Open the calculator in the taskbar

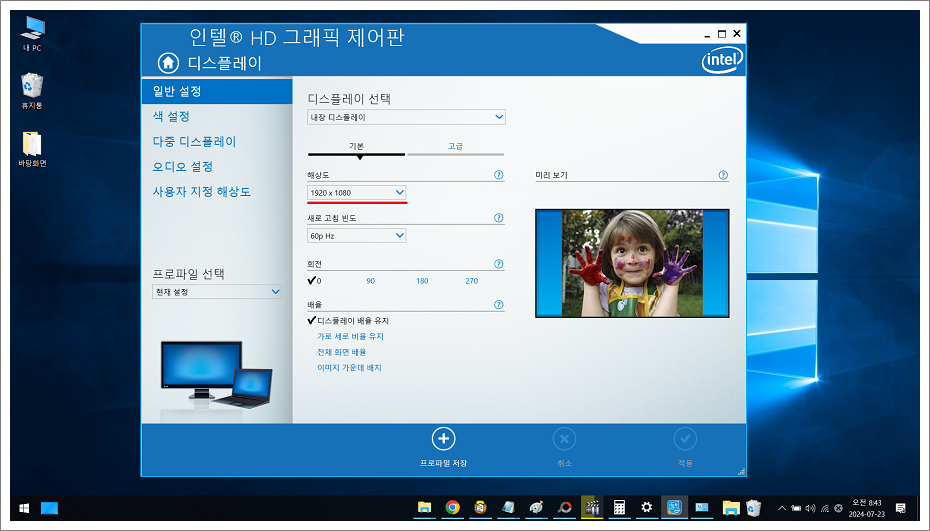619,507
